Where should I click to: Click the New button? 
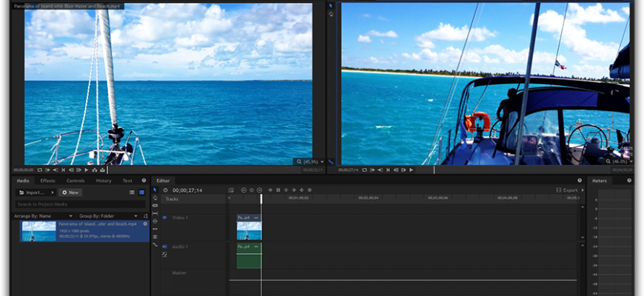click(70, 192)
